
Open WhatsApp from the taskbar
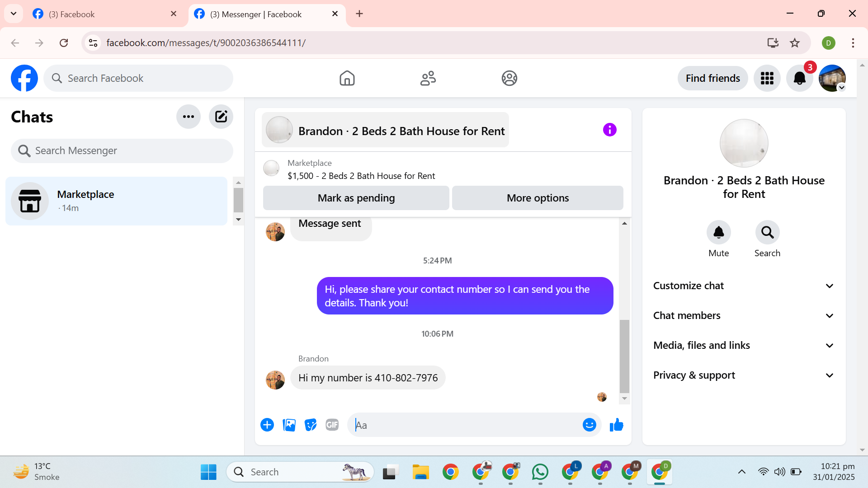click(x=540, y=472)
